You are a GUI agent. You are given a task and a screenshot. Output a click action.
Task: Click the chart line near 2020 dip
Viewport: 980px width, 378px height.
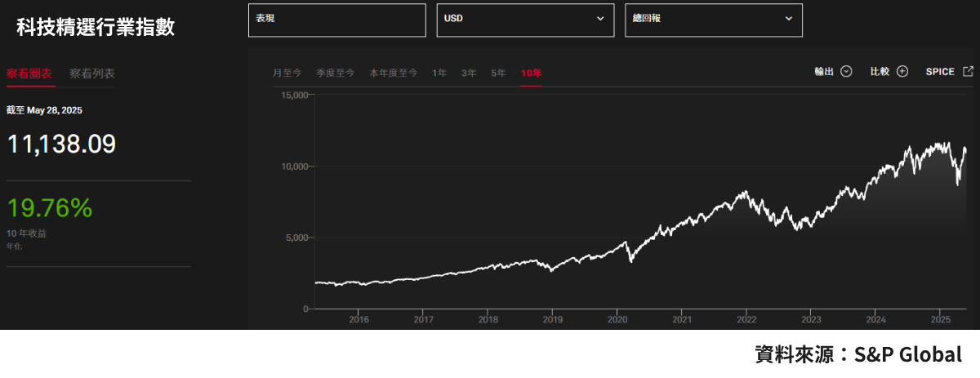(x=630, y=260)
